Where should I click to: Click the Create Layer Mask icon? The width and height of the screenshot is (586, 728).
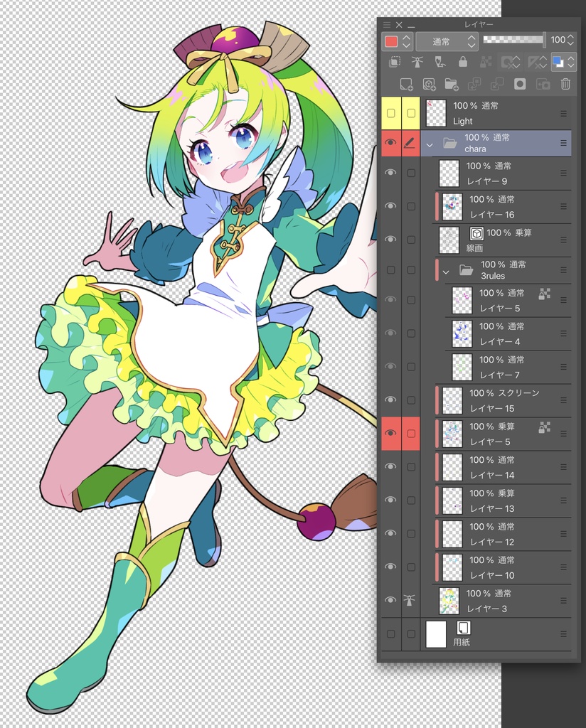(520, 84)
